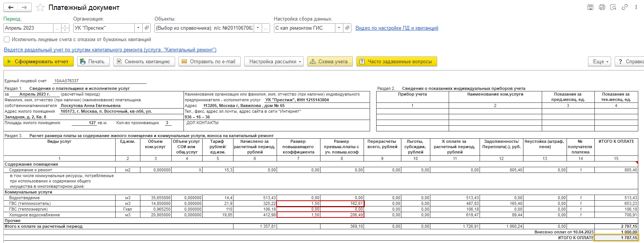
Task: Open print preview with the magnifier page icon
Action: 613,7
